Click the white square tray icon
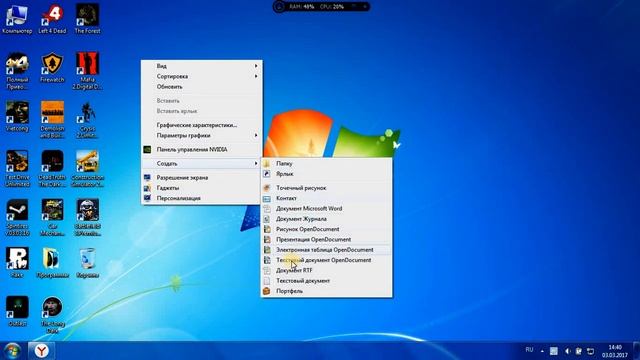Screen dimensions: 640x360 pyautogui.click(x=554, y=351)
